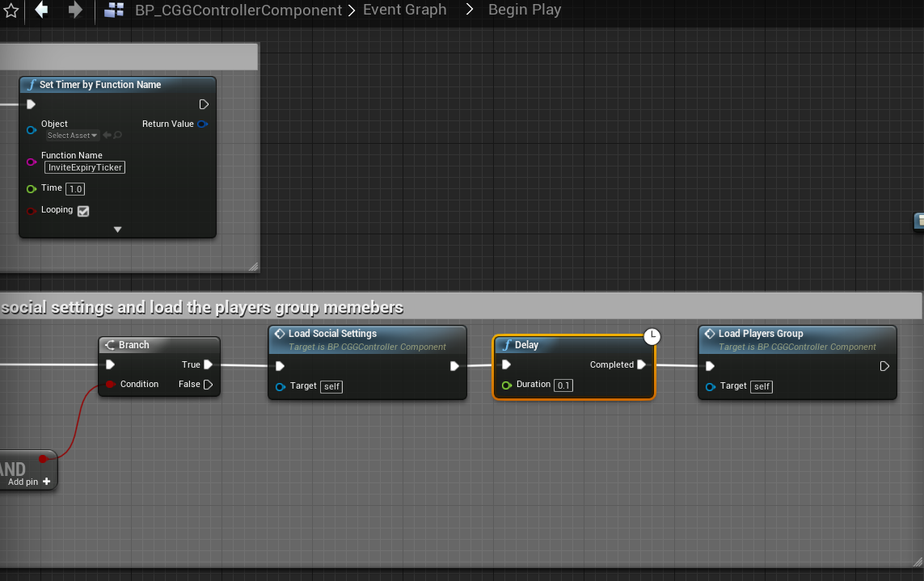Click the browse magnifier icon under Object pin
The height and width of the screenshot is (581, 924).
tap(118, 136)
